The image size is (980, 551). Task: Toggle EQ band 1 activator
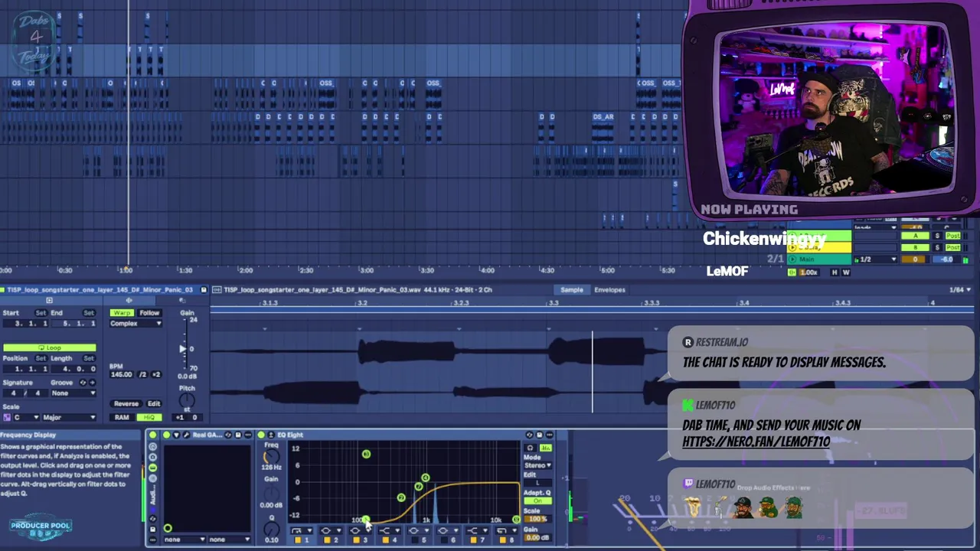pos(298,540)
